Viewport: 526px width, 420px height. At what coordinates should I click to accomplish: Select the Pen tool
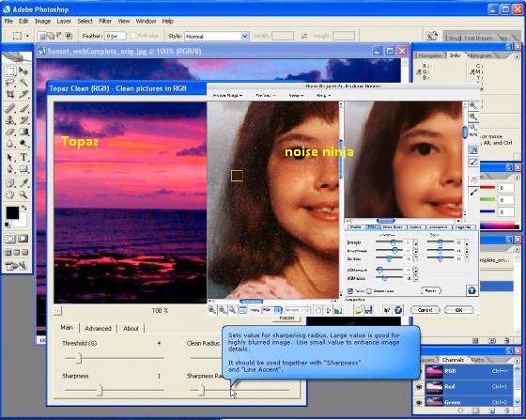[10, 169]
